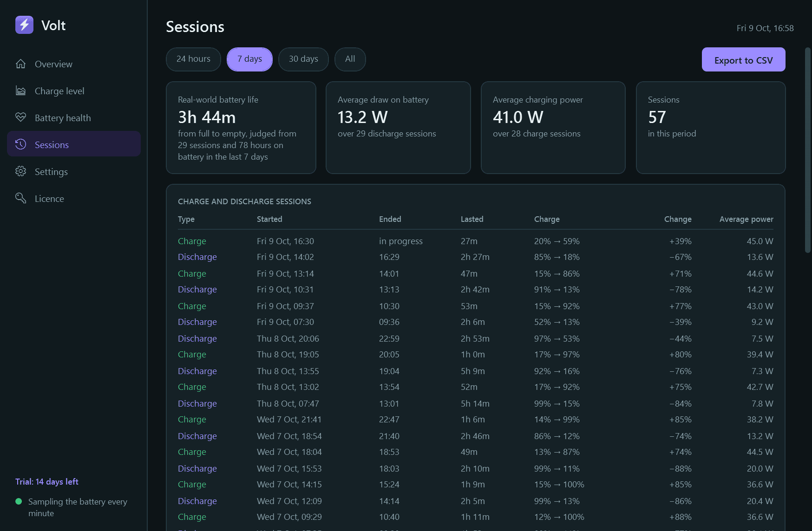Click the Battery health heart icon
Screen dimensions: 812x531
[20, 118]
